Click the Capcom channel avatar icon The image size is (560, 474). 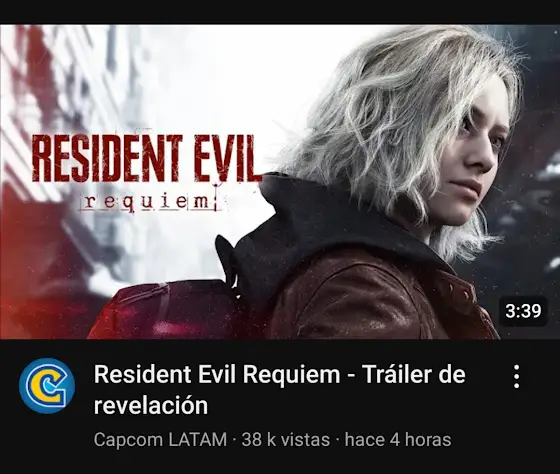(x=47, y=385)
